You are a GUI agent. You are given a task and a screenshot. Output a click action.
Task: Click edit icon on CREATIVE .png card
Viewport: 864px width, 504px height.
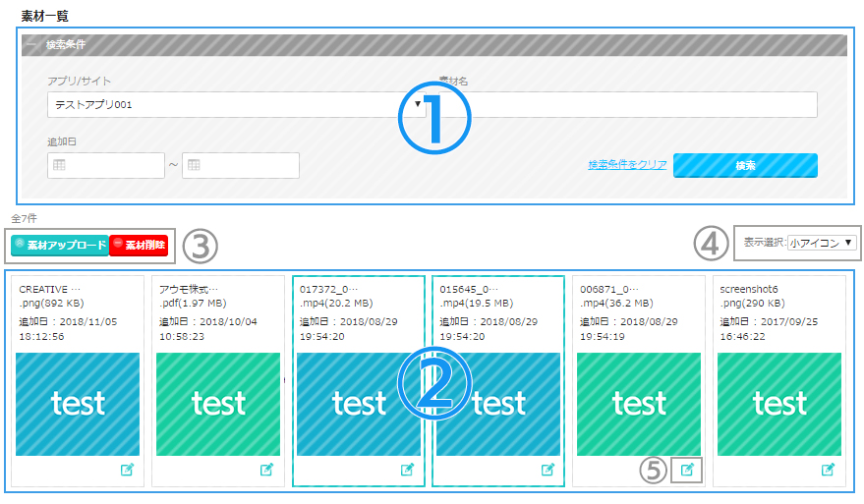127,470
